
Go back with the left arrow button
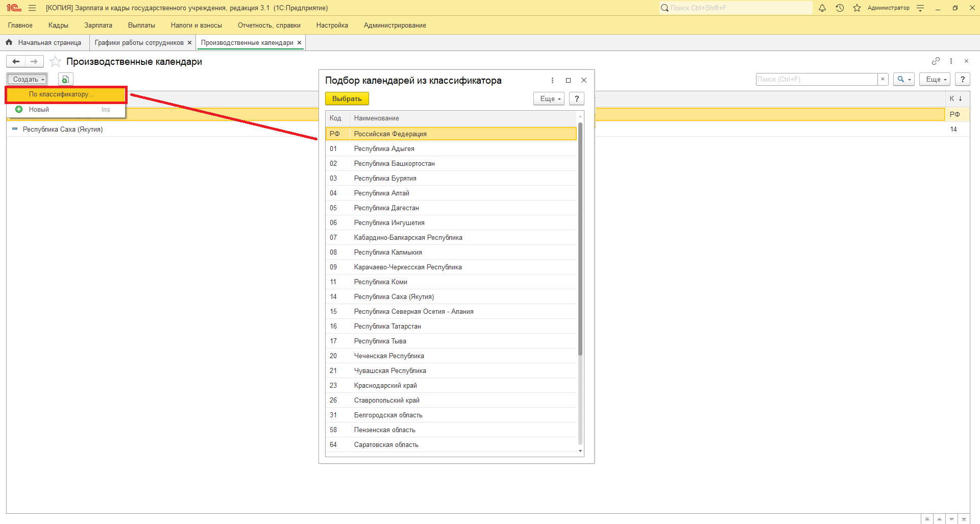(x=16, y=62)
